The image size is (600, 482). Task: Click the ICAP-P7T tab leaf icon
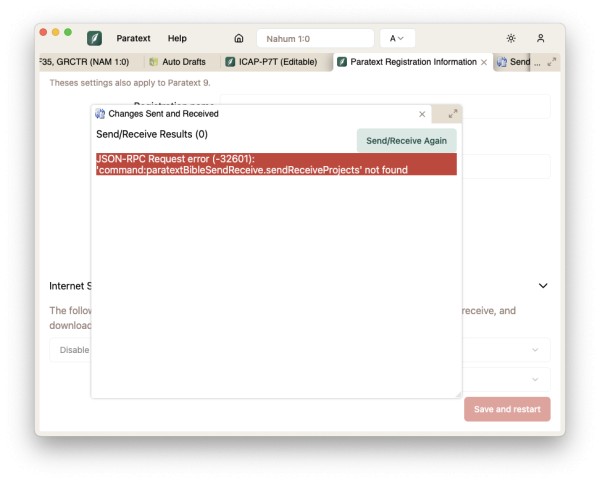(x=230, y=62)
